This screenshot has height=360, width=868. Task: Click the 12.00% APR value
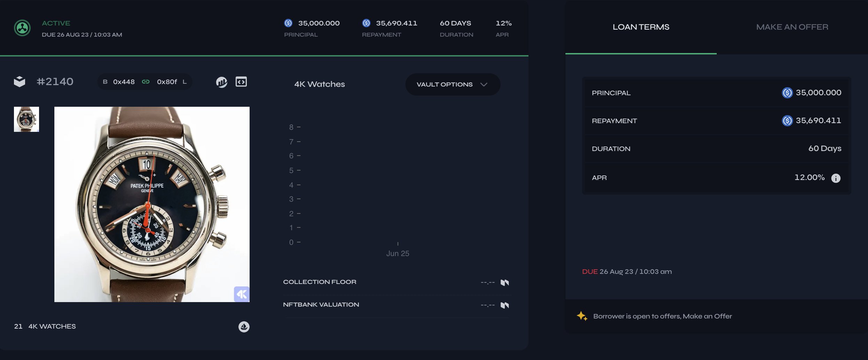[809, 177]
